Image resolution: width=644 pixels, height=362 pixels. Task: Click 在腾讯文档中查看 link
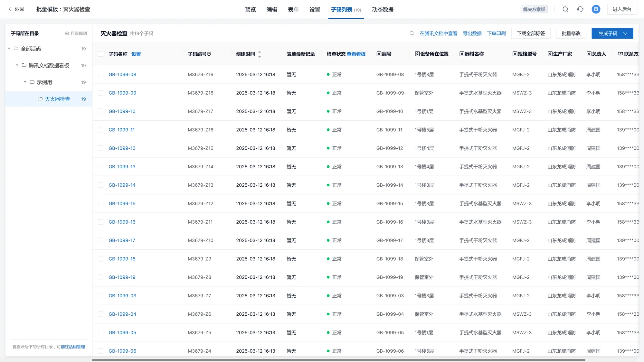coord(438,33)
